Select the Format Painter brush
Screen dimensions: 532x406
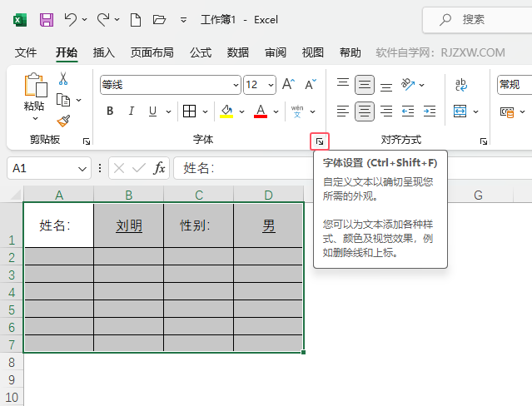[x=63, y=121]
